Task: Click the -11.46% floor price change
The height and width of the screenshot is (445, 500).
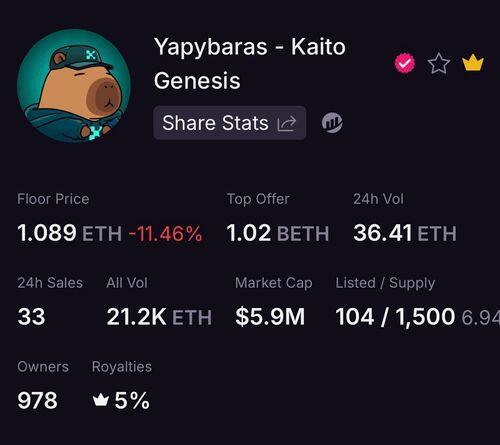Action: 165,233
